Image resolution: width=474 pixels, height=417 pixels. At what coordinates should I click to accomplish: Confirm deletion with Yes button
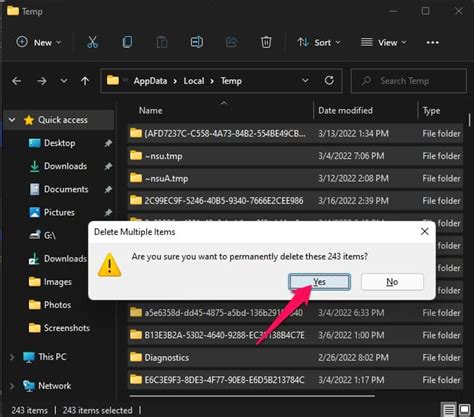[319, 282]
